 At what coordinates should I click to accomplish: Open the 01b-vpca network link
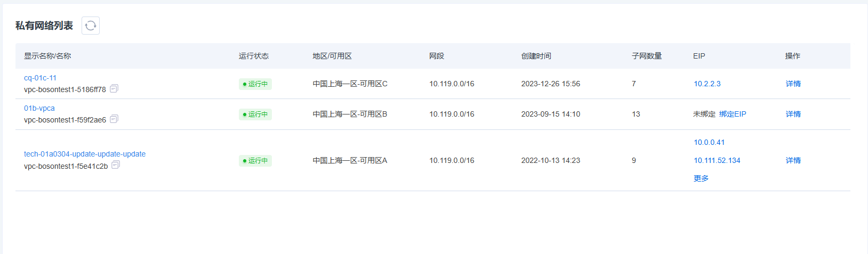click(x=39, y=108)
